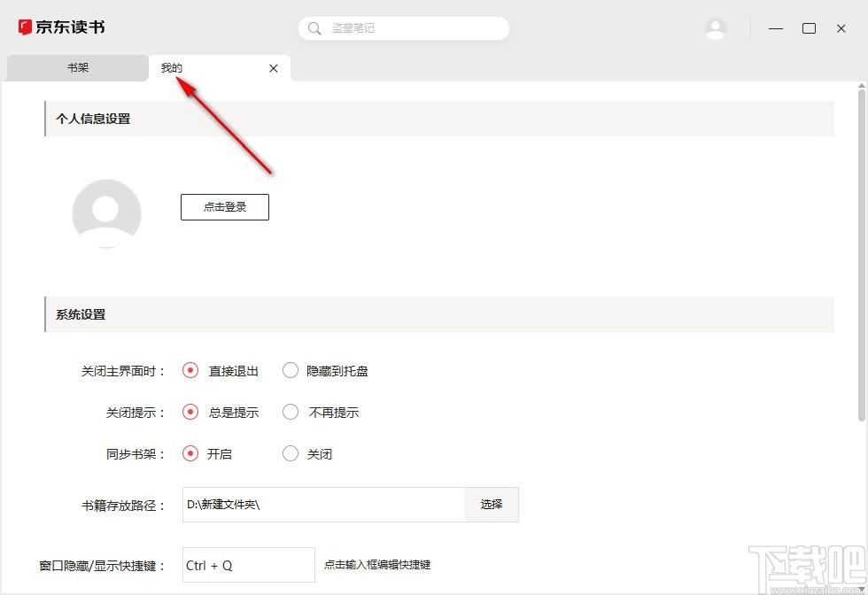Choose 不再提示 for close prompt
This screenshot has height=595, width=868.
[x=291, y=412]
